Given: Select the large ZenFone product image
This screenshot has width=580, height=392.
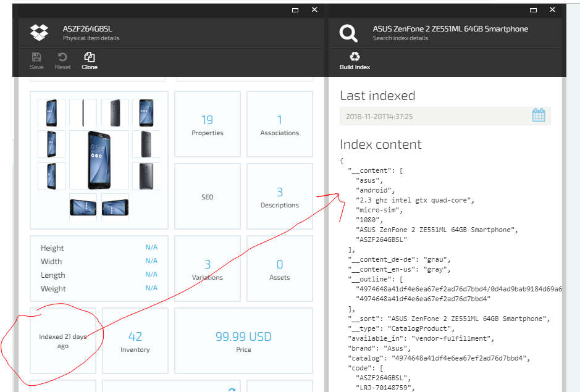Looking at the screenshot, I should click(x=98, y=161).
